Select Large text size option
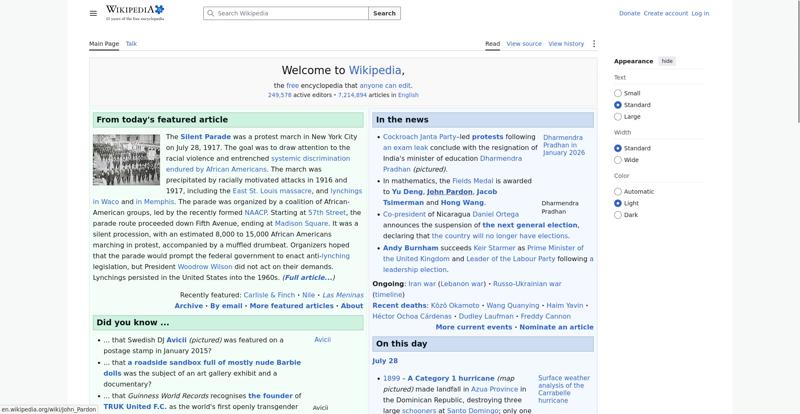The image size is (800, 414). point(618,117)
